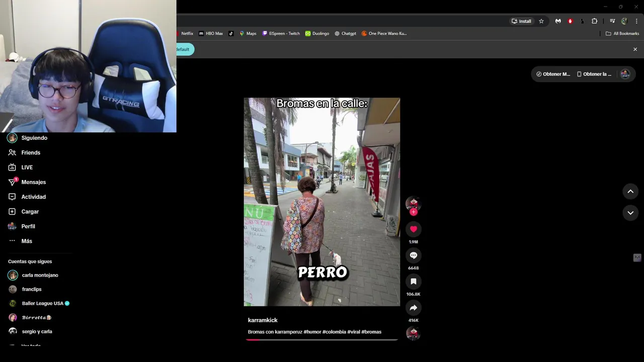Screen dimensions: 644x362
Task: Open profile avatar at top right of page
Action: tap(625, 74)
